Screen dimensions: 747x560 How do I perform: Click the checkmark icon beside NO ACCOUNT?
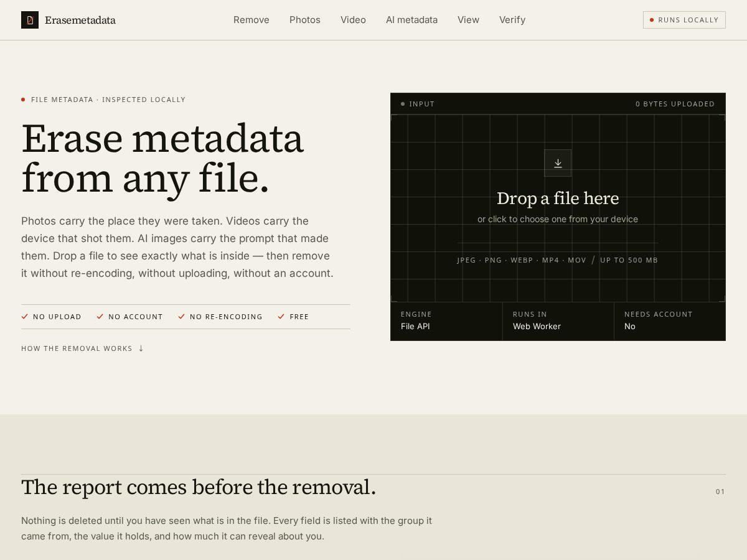[100, 317]
